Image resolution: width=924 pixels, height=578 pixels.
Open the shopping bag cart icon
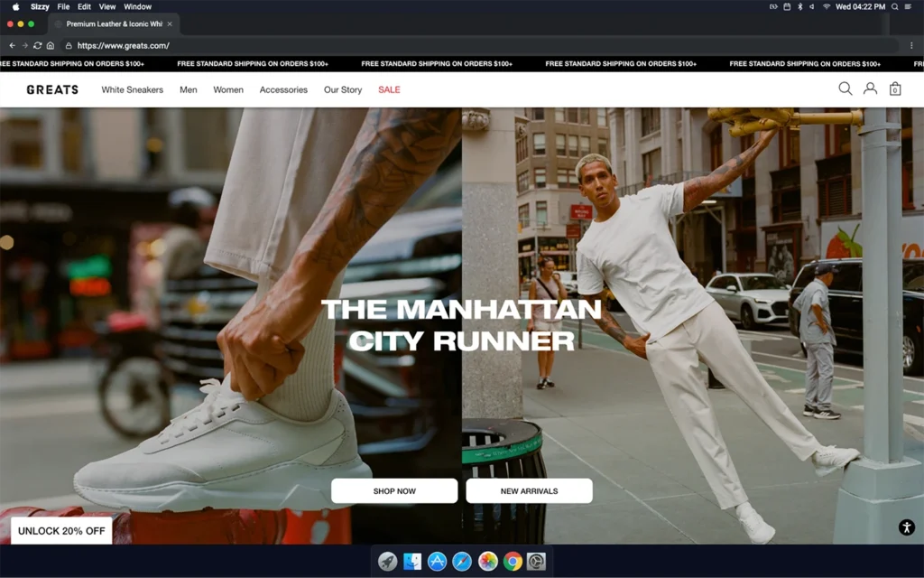(895, 89)
